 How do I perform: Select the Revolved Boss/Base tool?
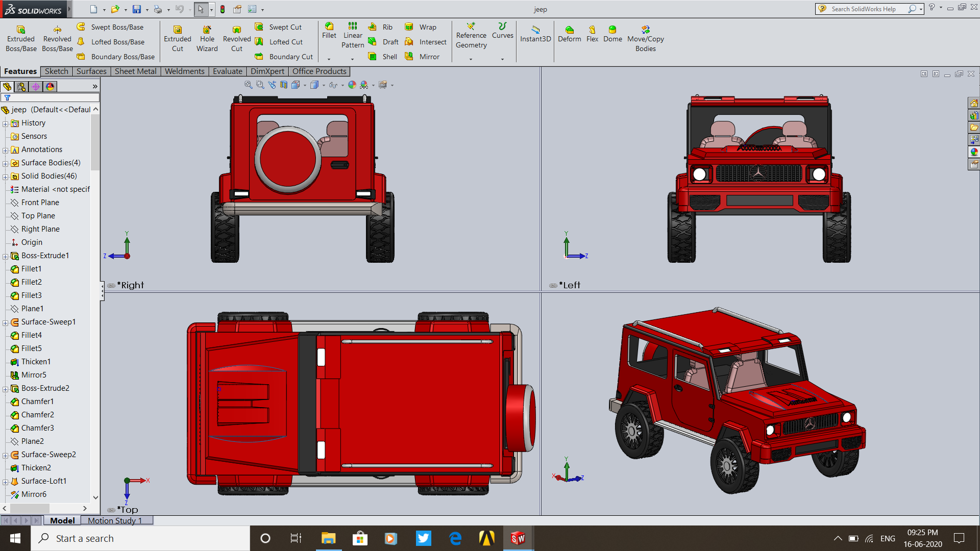tap(57, 39)
